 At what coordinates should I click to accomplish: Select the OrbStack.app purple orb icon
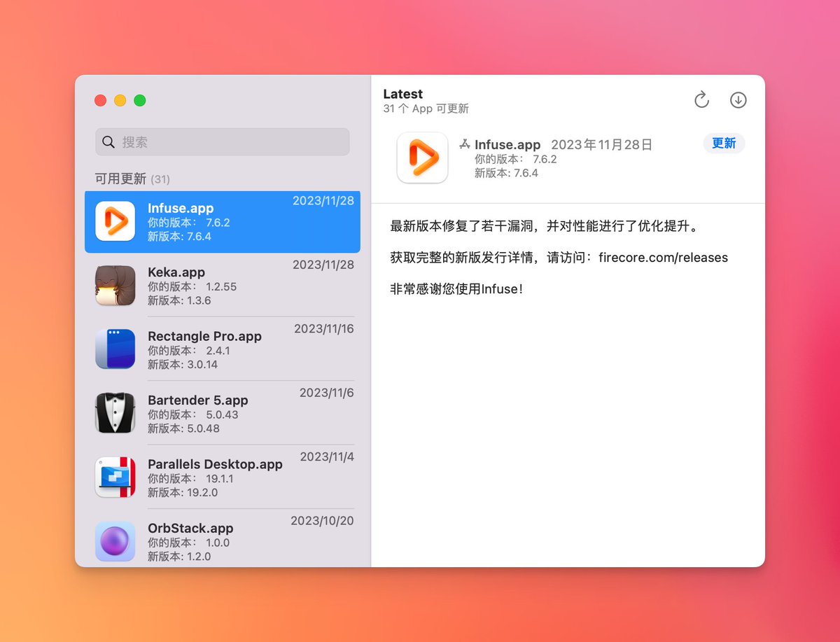click(x=115, y=541)
